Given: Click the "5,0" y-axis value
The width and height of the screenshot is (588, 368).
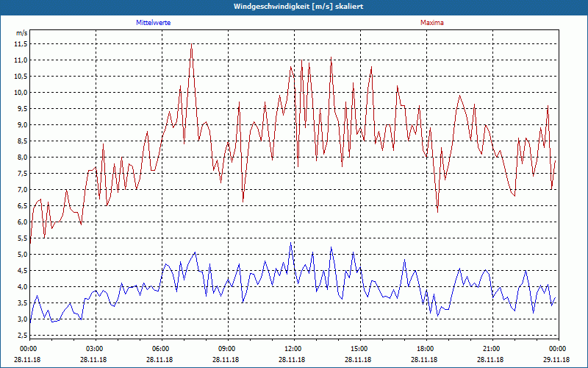Looking at the screenshot, I should 23,254.
